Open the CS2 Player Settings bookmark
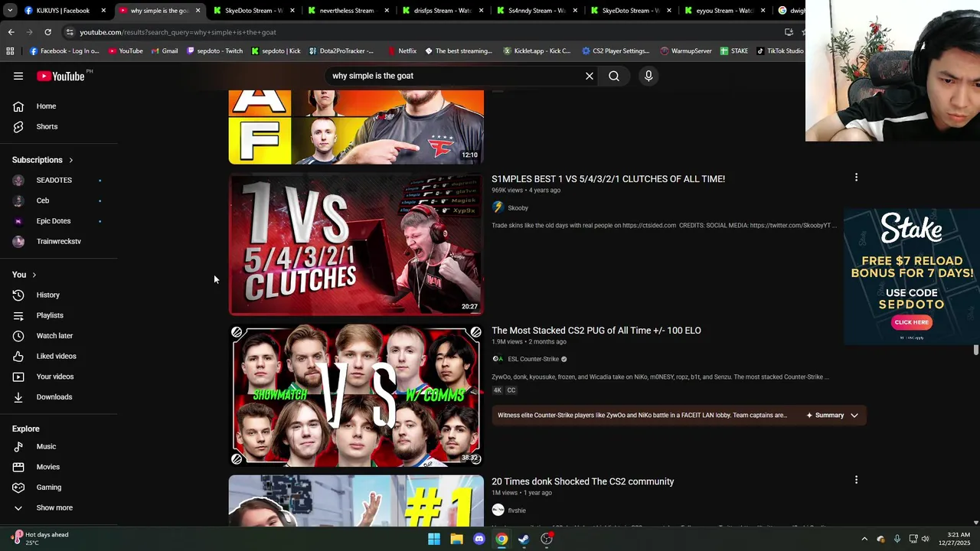980x551 pixels. click(616, 51)
